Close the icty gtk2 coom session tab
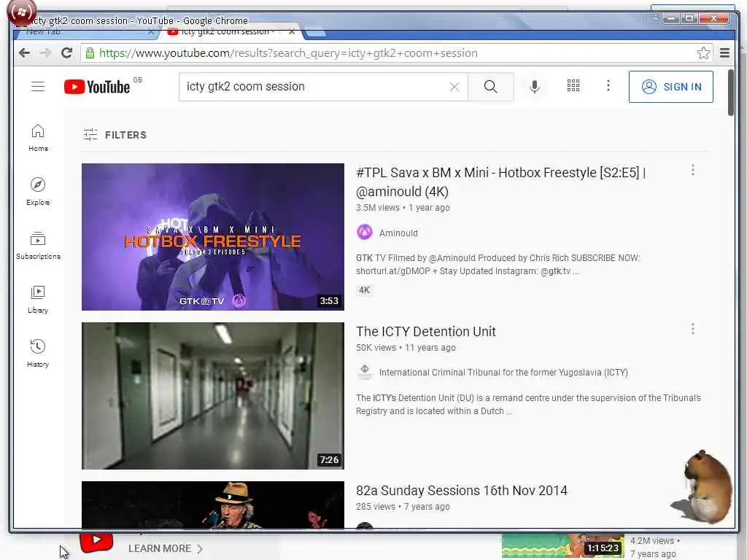 click(x=292, y=32)
